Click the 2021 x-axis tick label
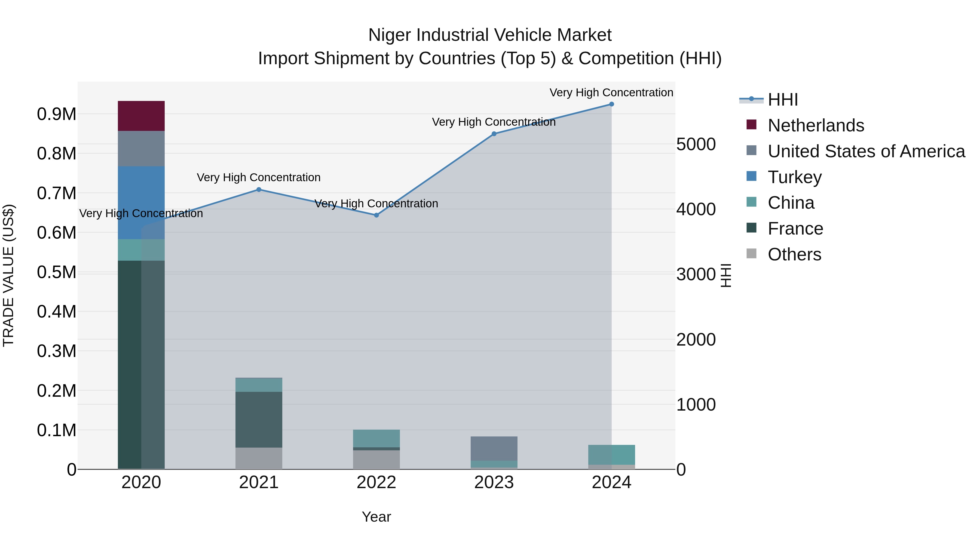 click(259, 482)
